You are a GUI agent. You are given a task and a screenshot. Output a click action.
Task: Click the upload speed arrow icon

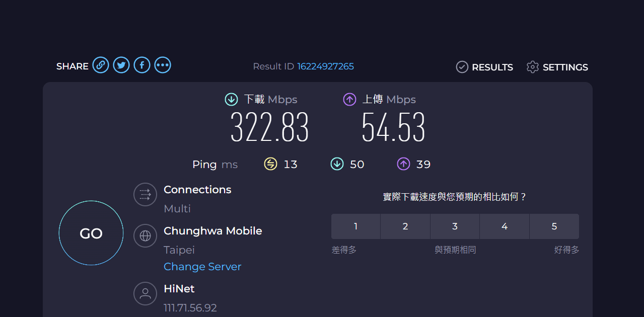tap(349, 99)
